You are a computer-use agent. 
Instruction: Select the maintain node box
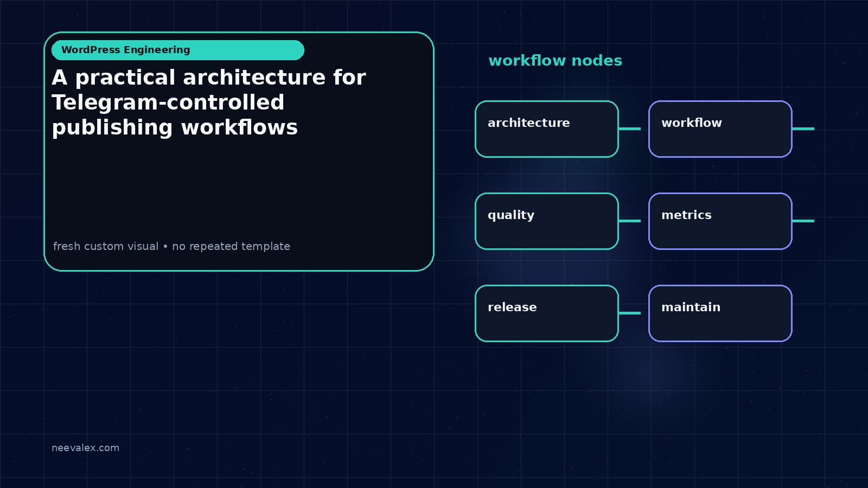(720, 313)
